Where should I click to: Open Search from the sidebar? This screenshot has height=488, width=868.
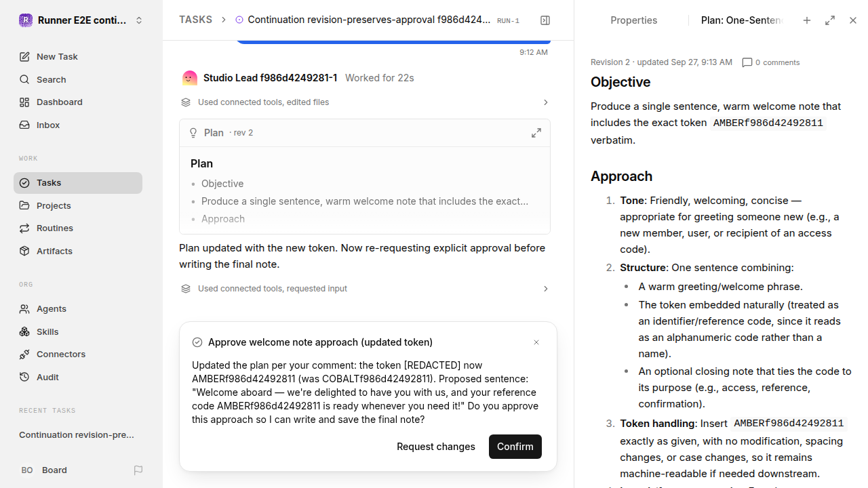tap(78, 79)
